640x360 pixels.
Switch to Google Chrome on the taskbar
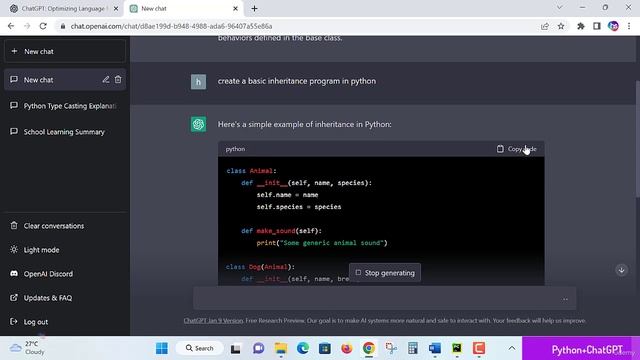click(369, 348)
